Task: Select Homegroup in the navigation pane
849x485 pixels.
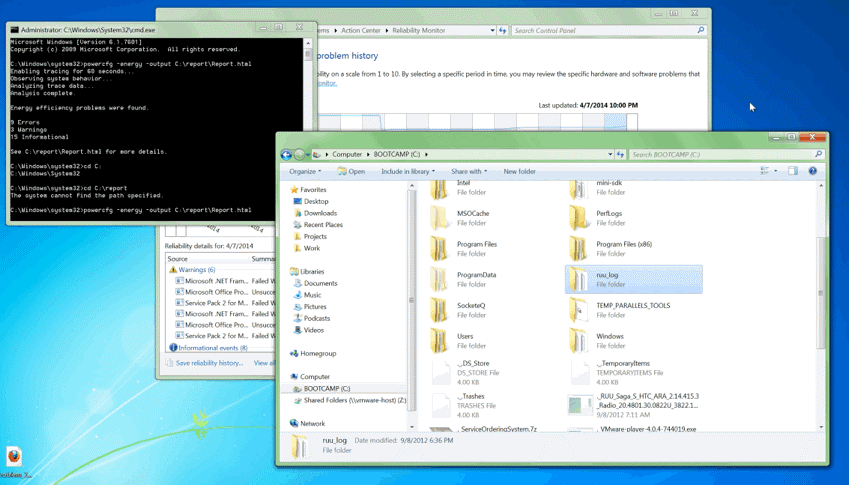Action: point(318,353)
